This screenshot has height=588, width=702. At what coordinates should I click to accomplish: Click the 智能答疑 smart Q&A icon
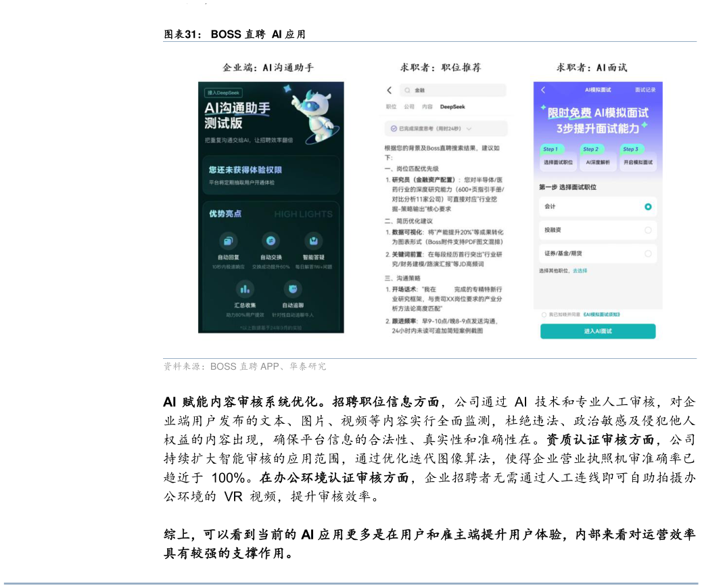(x=314, y=240)
